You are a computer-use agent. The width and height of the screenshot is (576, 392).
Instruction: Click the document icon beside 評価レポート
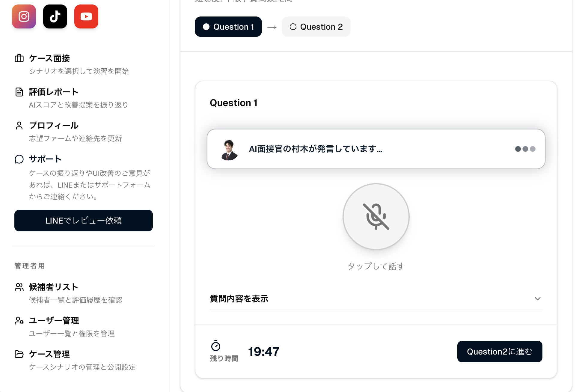(x=19, y=92)
